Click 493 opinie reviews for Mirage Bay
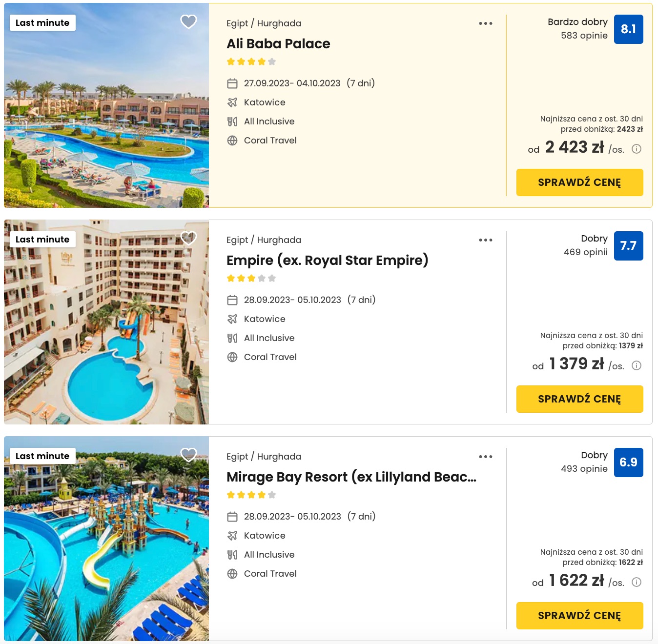658x644 pixels. (x=584, y=469)
